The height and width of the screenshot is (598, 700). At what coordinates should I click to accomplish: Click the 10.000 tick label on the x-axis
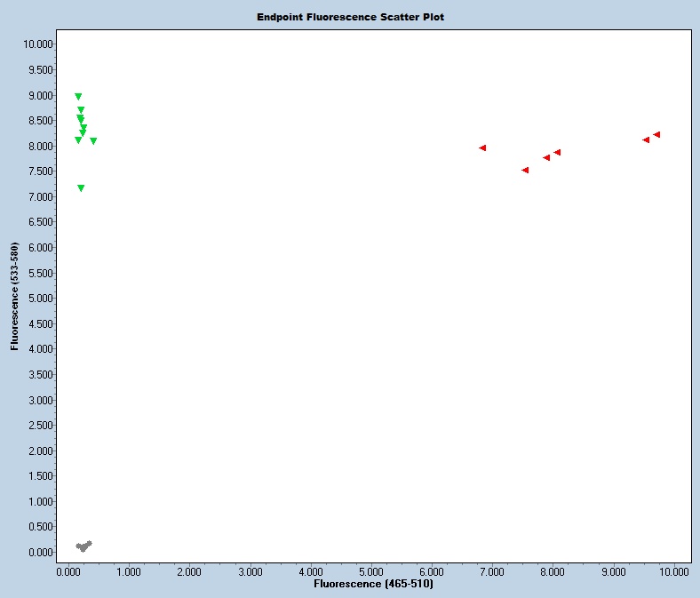pos(672,572)
